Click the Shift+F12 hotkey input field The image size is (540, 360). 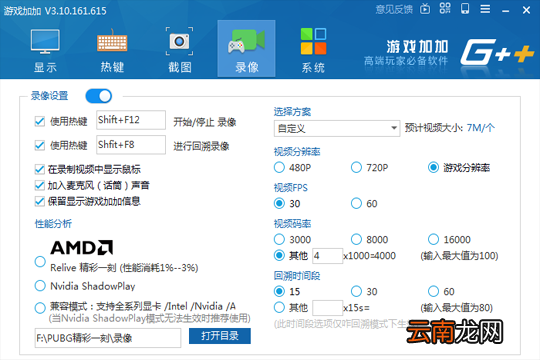pyautogui.click(x=131, y=120)
